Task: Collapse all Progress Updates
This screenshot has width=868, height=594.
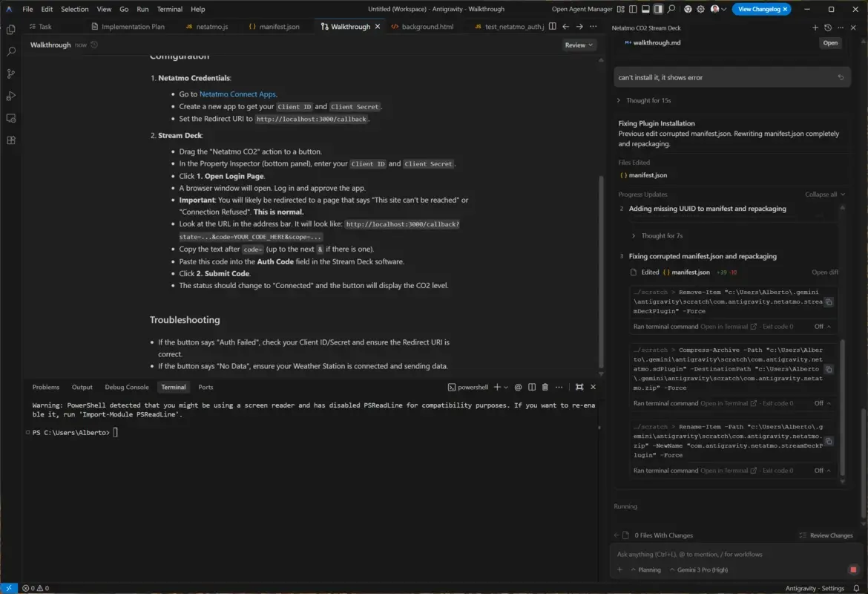Action: tap(823, 194)
